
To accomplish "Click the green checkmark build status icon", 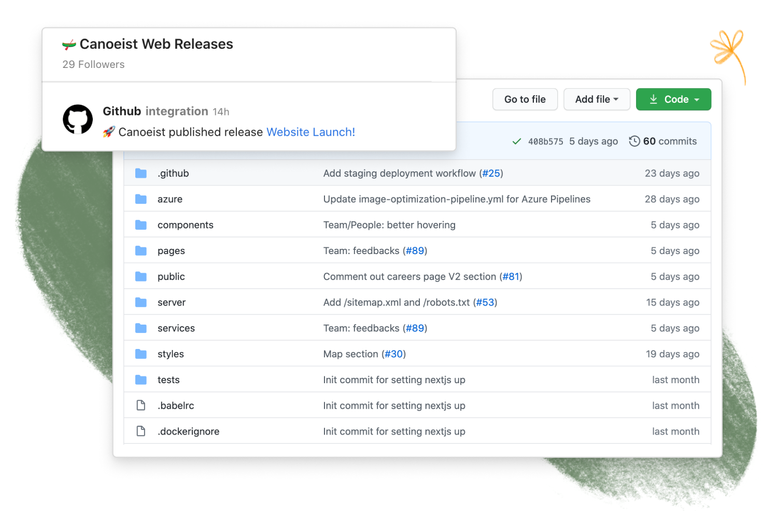I will point(516,142).
